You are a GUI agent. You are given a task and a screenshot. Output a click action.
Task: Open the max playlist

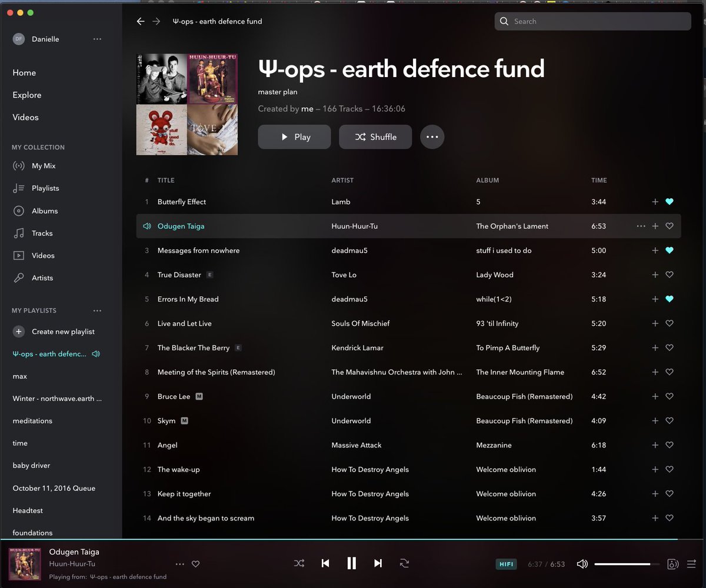point(19,376)
